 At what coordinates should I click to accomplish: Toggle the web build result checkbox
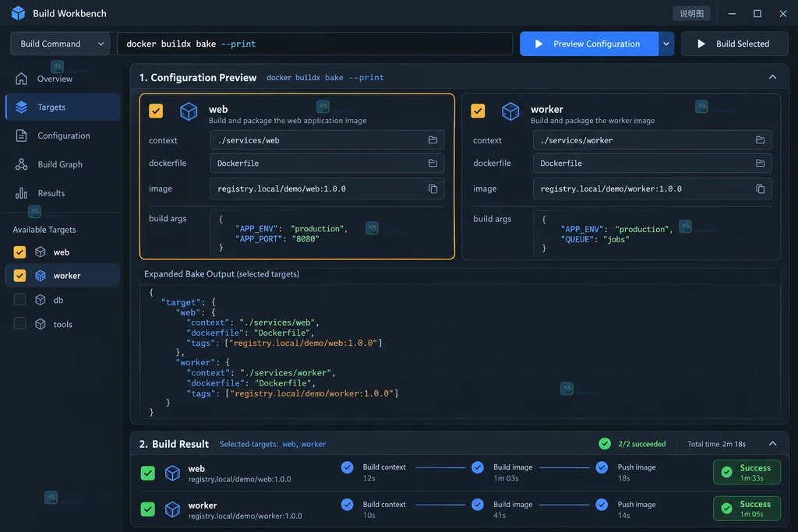(147, 473)
